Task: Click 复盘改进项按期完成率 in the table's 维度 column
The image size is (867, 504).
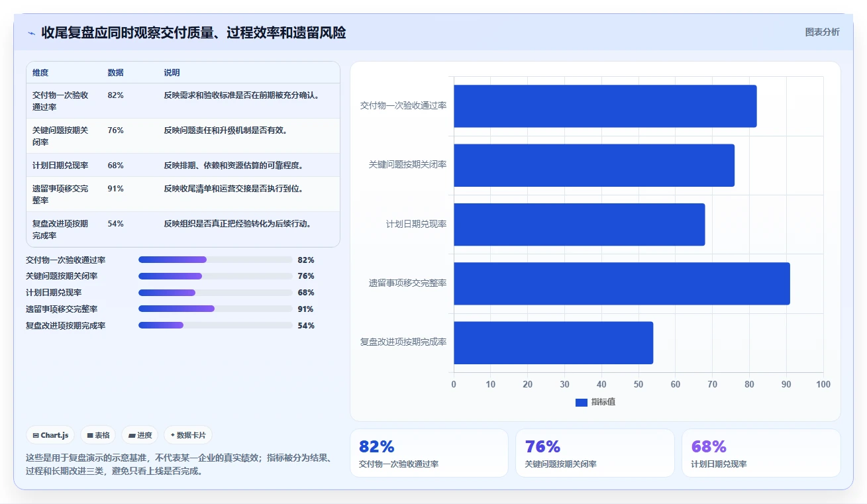Action: (x=60, y=229)
